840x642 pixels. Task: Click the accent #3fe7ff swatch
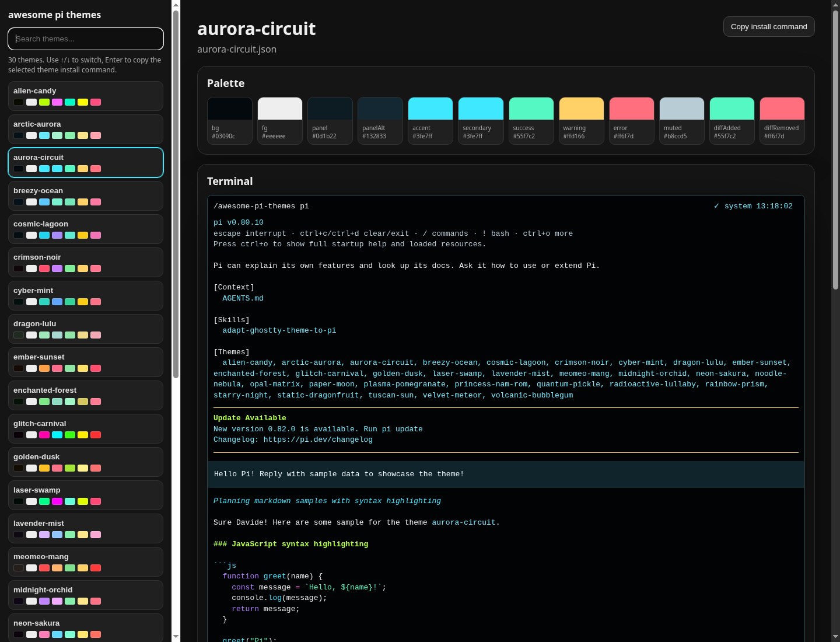430,121
